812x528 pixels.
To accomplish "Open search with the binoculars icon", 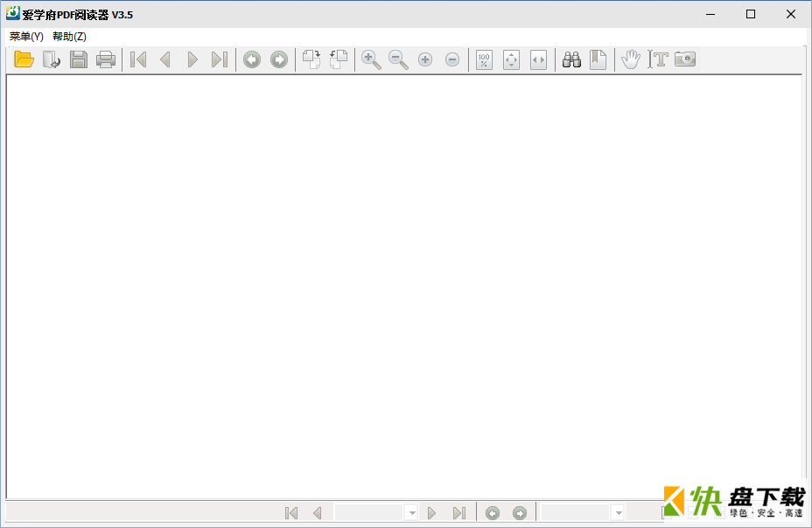I will [571, 59].
